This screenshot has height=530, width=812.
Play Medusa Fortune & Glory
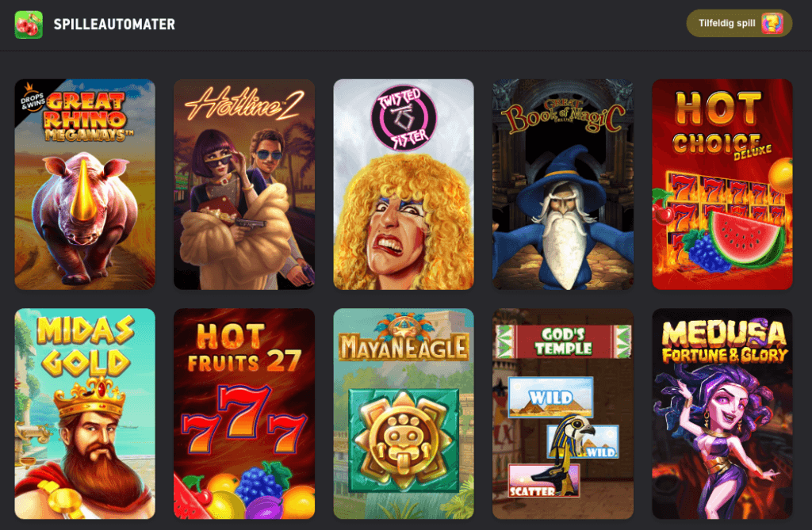722,414
